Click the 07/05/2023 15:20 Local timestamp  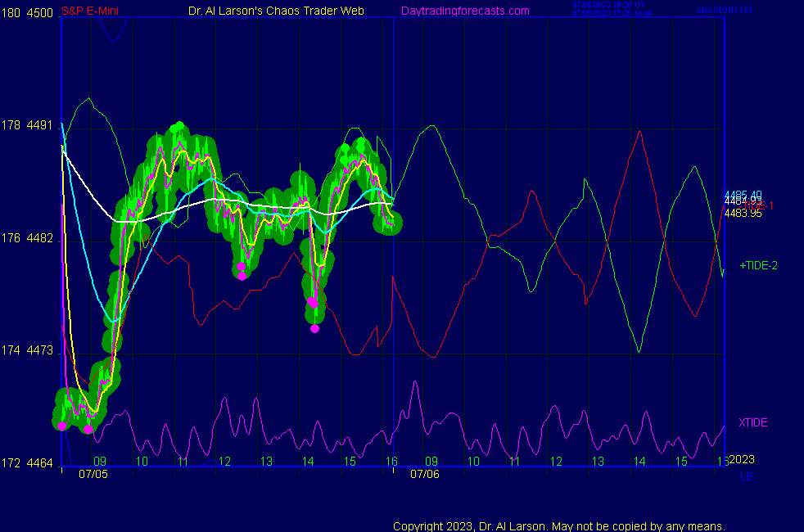pyautogui.click(x=612, y=13)
